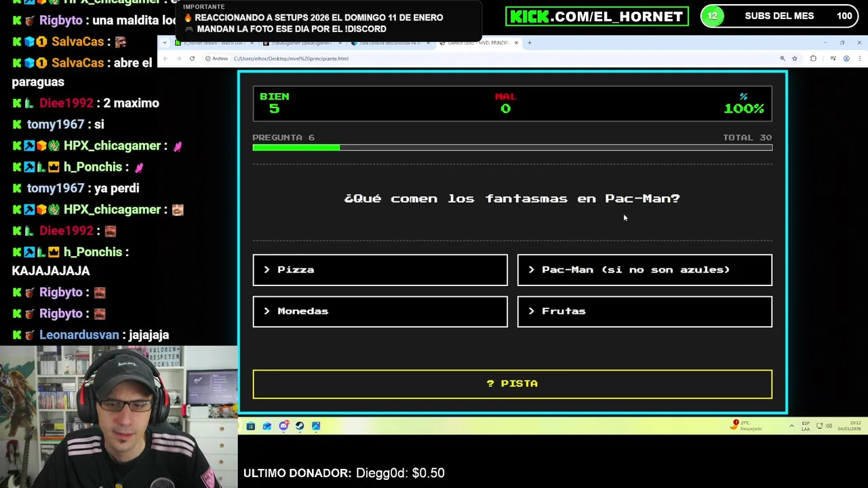Choose the Pizza answer
The width and height of the screenshot is (868, 488).
[380, 270]
